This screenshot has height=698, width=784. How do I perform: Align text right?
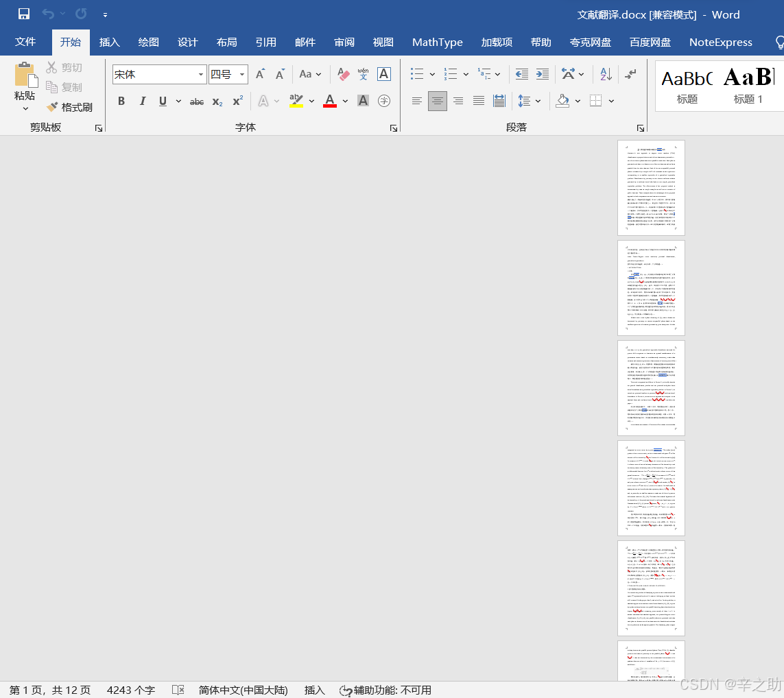(x=458, y=101)
